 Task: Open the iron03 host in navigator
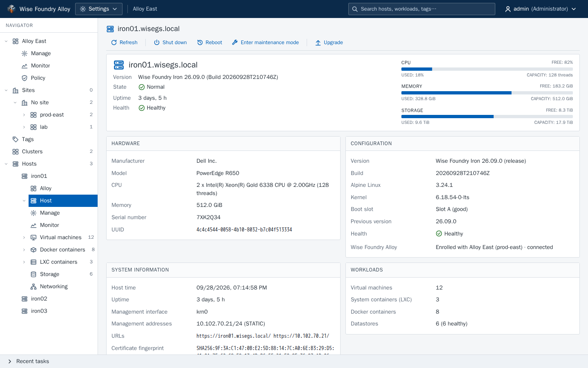39,311
